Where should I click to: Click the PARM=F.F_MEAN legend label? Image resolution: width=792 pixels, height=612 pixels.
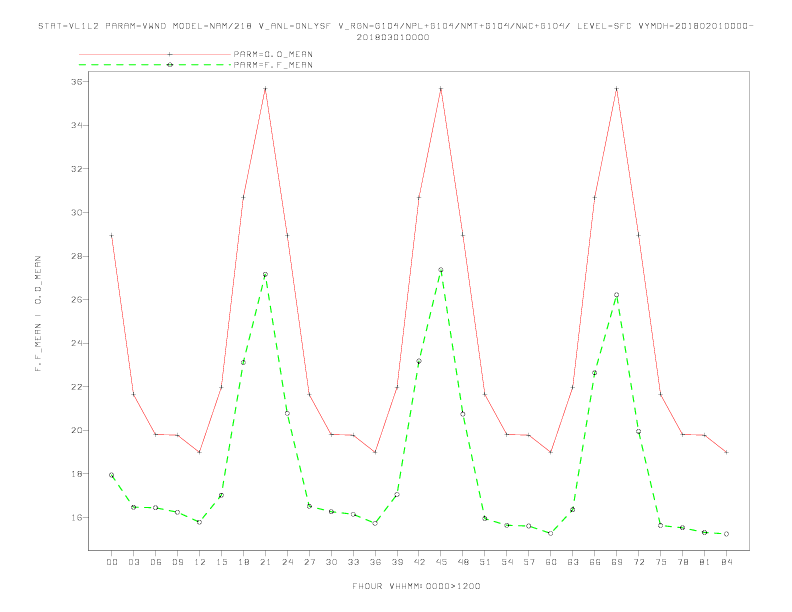point(273,65)
